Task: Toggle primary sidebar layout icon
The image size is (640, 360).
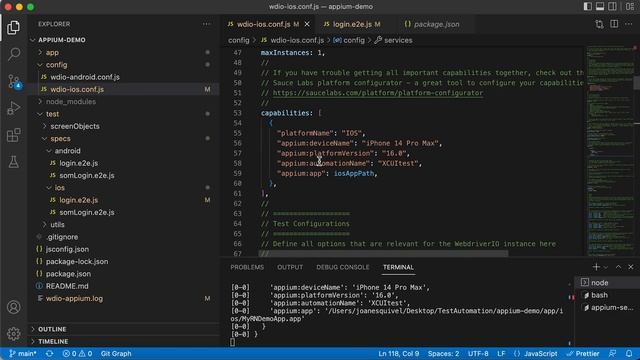Action: click(x=588, y=7)
